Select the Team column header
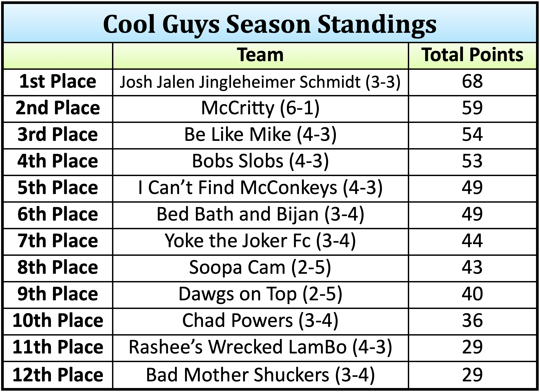This screenshot has height=392, width=540. [260, 55]
